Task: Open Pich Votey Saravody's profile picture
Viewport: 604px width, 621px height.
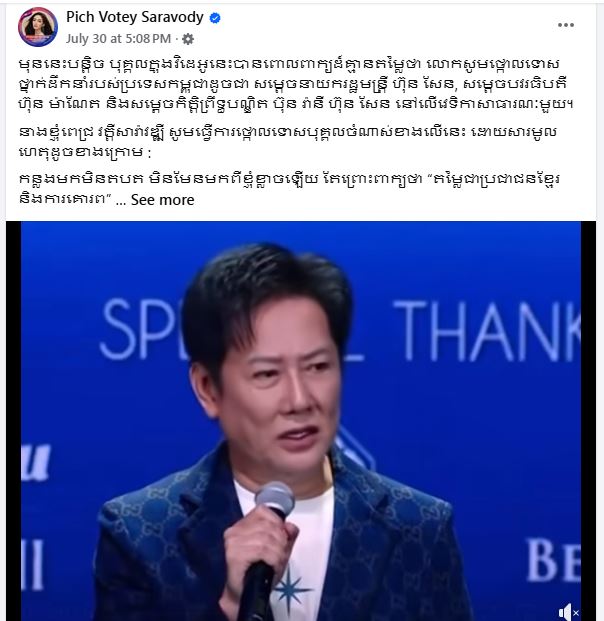Action: (x=38, y=27)
